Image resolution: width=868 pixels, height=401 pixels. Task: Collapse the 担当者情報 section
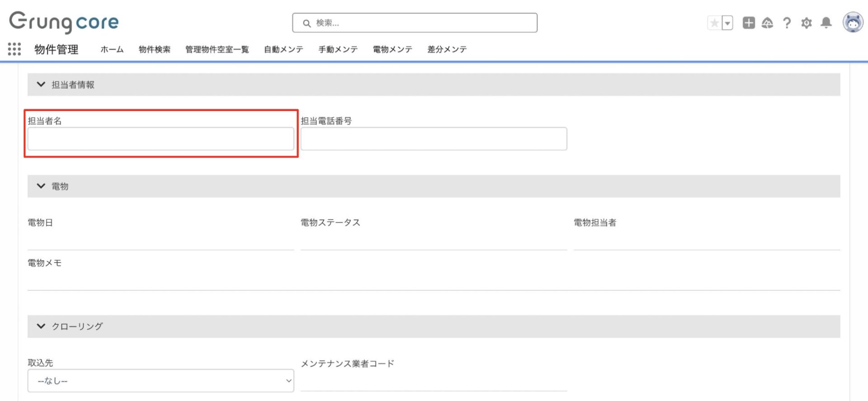41,84
